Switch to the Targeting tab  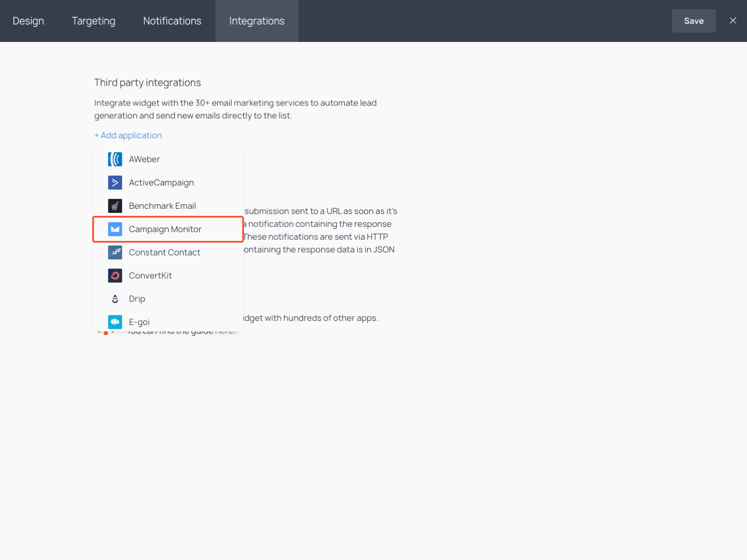click(93, 21)
